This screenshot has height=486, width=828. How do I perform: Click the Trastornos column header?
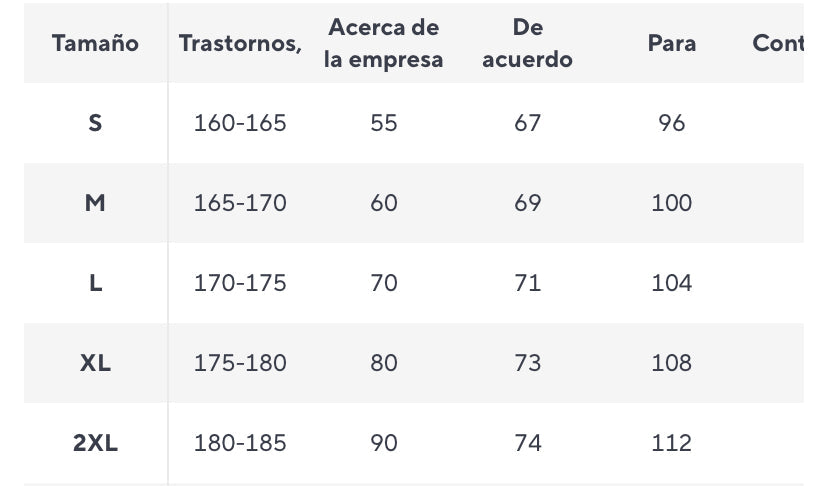point(240,43)
